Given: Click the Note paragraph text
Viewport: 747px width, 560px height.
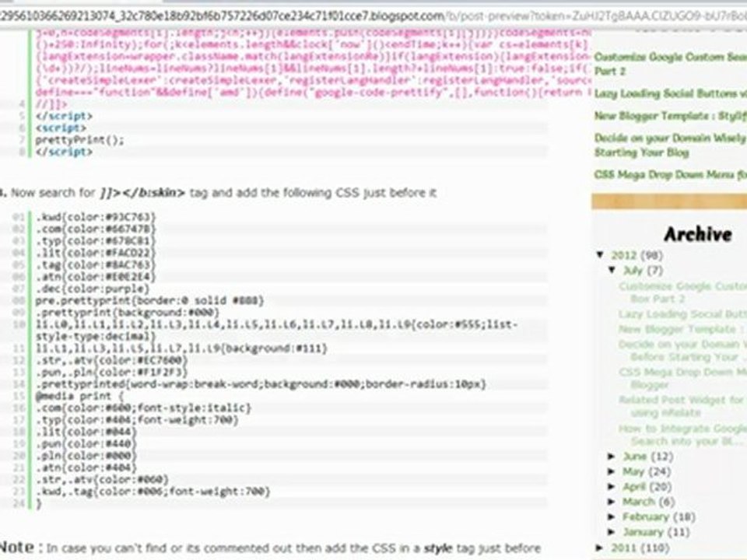Looking at the screenshot, I should [x=270, y=548].
